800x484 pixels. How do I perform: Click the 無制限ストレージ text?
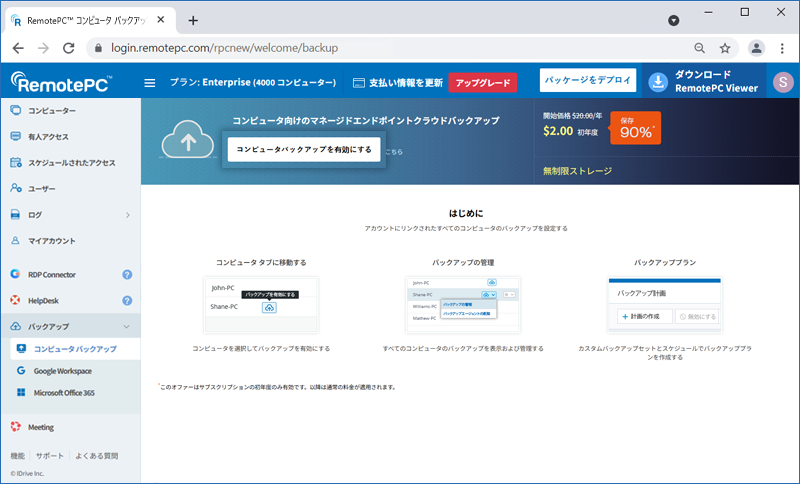pos(577,171)
